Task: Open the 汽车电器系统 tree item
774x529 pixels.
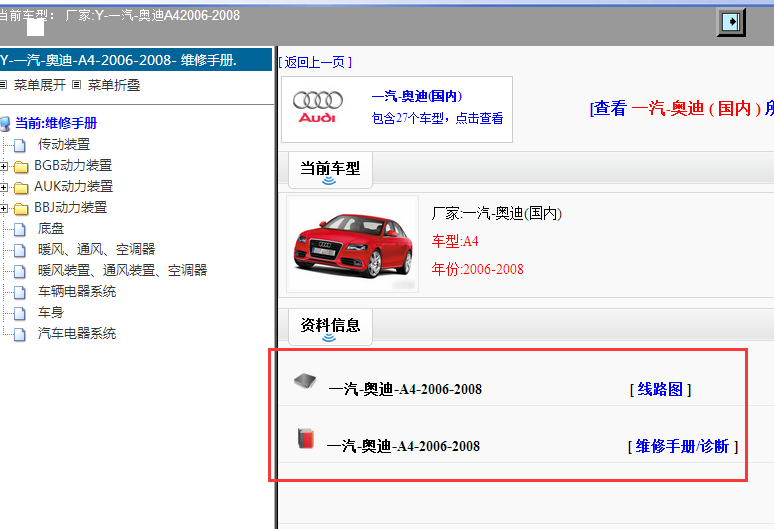Action: [77, 333]
